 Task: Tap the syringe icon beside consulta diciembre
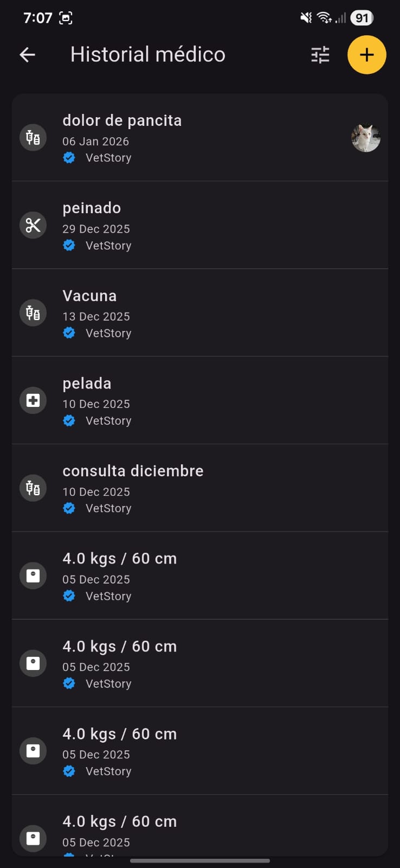[33, 488]
